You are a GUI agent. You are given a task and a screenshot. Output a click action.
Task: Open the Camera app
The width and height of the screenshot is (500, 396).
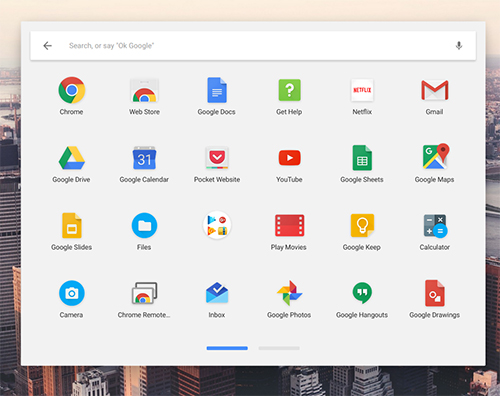click(x=71, y=293)
